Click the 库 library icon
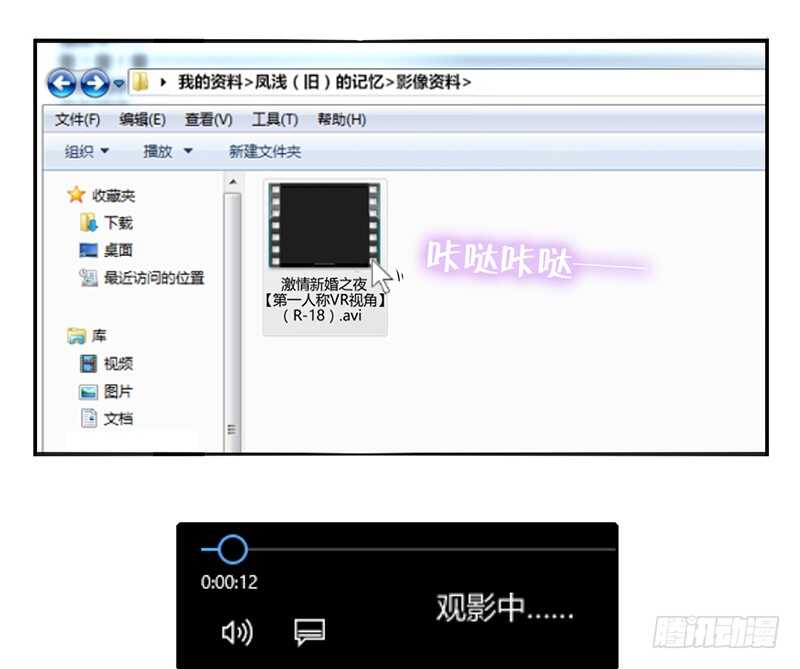Screen dimensions: 800x669 [x=77, y=336]
